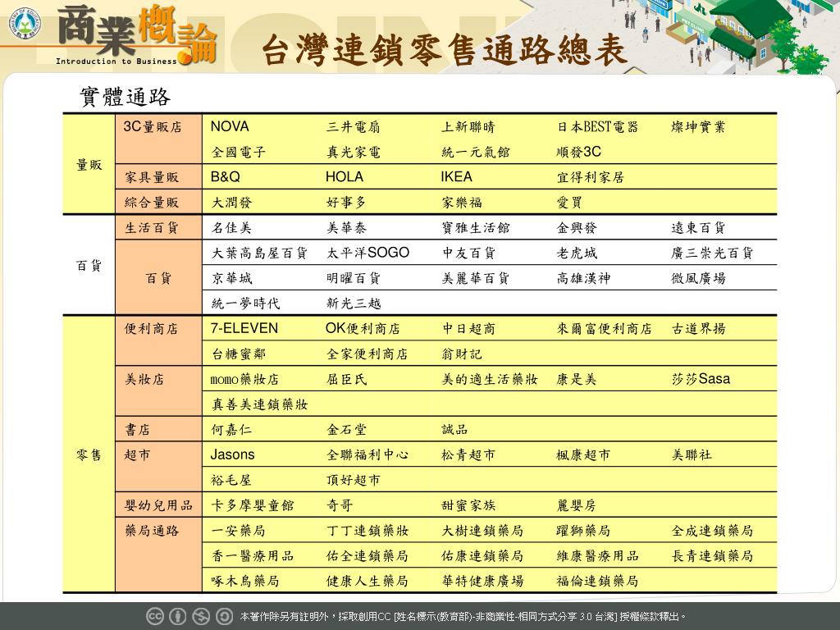Click the 廣三崇光百貨 entry
This screenshot has height=630, width=840.
click(712, 253)
